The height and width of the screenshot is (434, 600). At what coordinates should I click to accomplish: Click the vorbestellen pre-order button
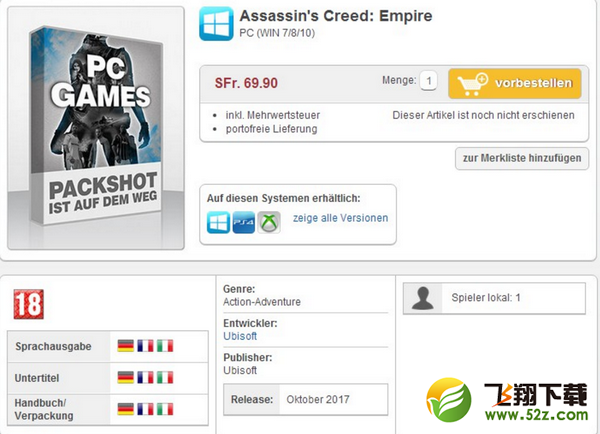pos(515,83)
